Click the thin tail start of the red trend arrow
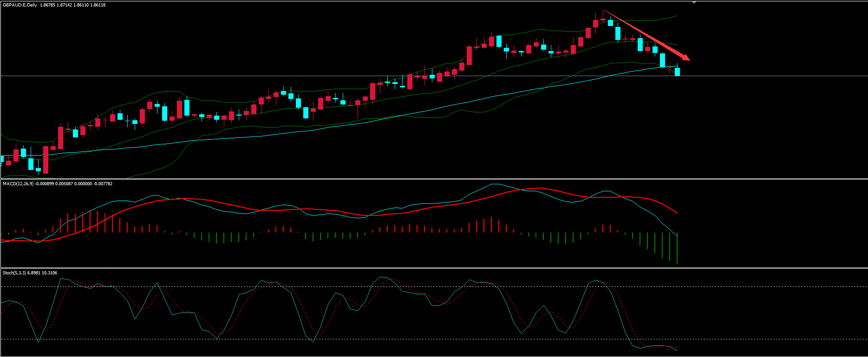 coord(604,10)
